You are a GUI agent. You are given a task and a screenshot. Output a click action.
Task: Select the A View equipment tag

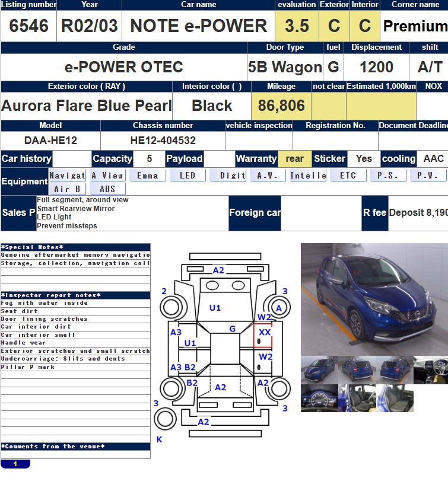point(107,175)
